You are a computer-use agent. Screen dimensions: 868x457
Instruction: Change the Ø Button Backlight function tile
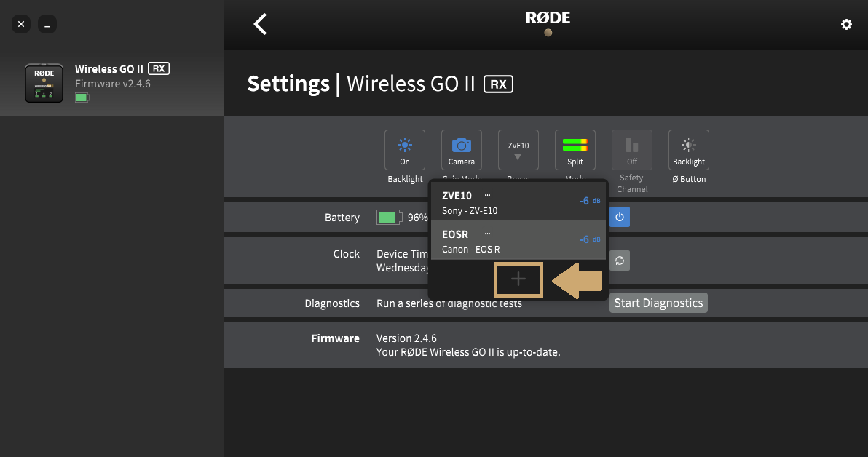tap(689, 150)
